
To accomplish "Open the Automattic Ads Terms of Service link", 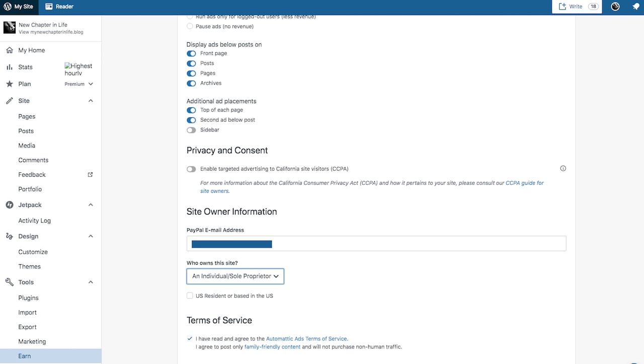I will (306, 339).
